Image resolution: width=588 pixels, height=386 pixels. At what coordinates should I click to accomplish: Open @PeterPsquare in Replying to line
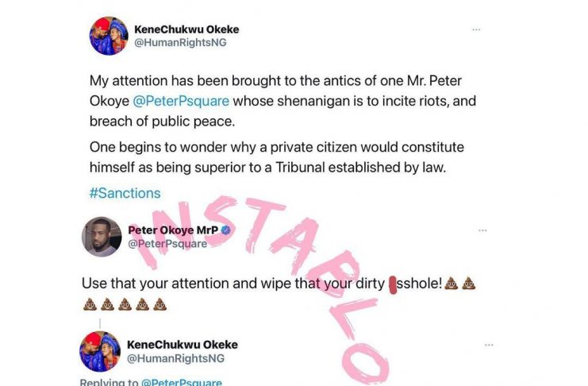(181, 382)
